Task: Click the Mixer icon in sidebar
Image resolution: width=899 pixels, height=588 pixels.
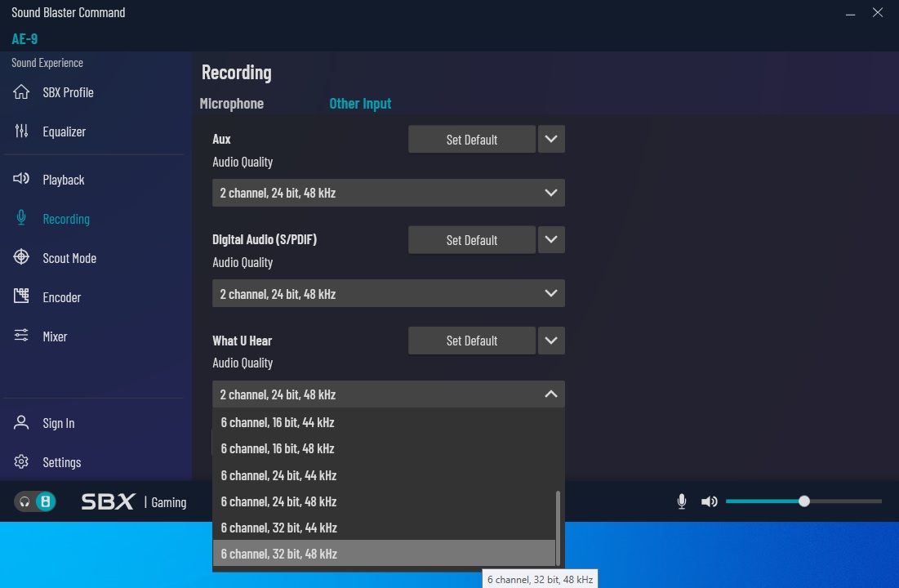Action: click(21, 336)
